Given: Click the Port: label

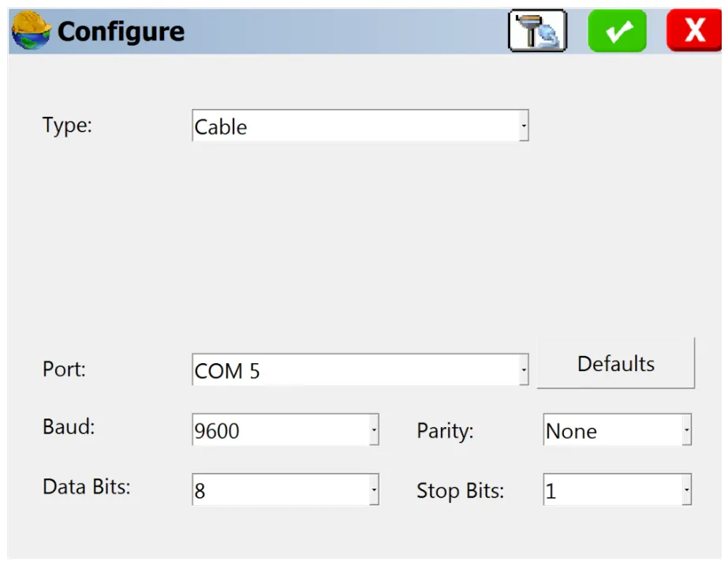Looking at the screenshot, I should click(64, 369).
